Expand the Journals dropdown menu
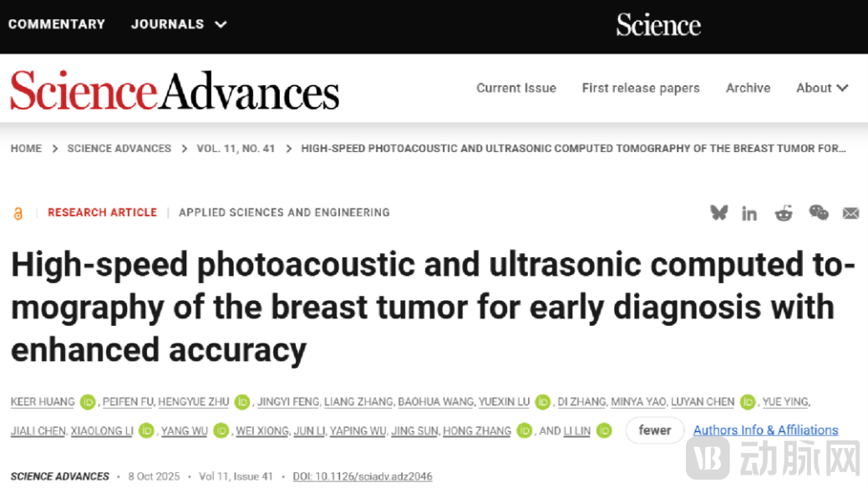 click(179, 24)
